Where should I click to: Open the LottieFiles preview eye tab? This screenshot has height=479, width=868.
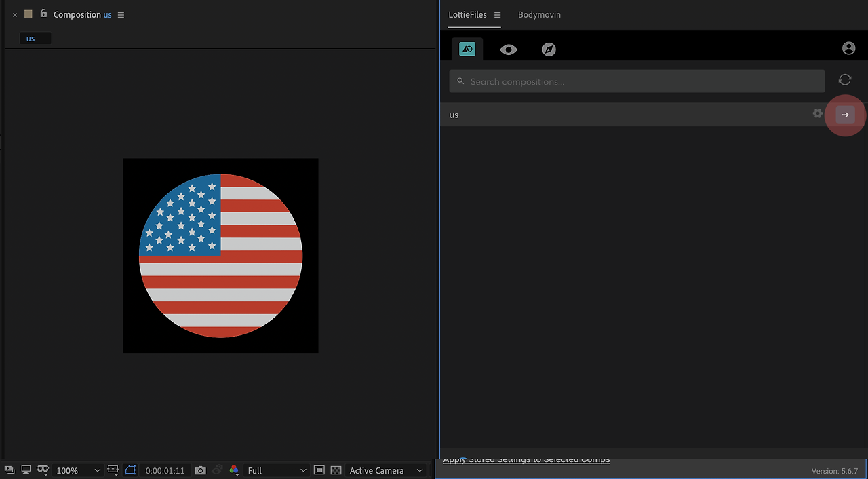[509, 50]
